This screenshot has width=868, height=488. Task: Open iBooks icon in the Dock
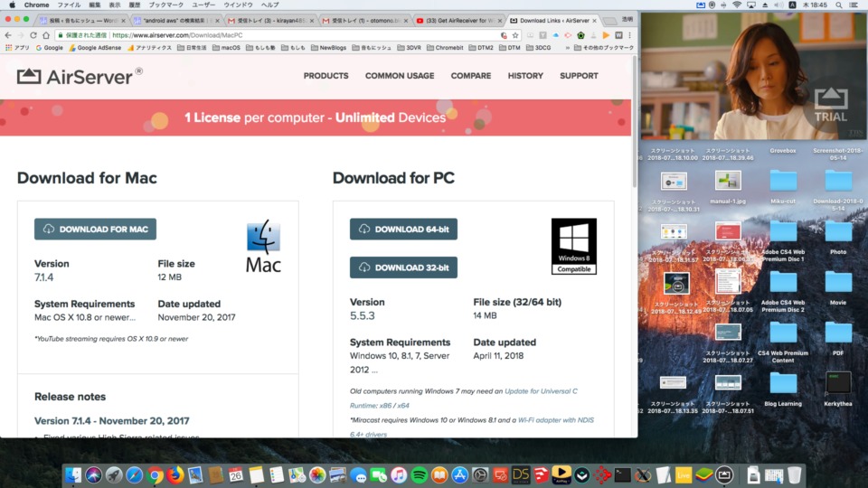click(439, 474)
